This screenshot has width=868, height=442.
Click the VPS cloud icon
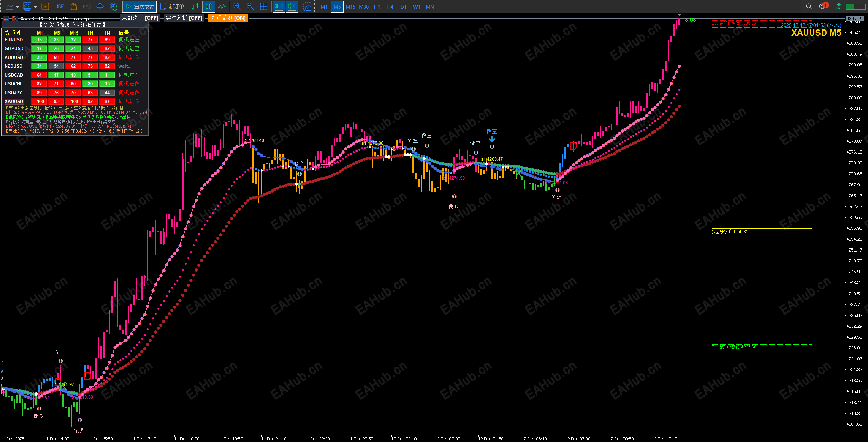pyautogui.click(x=100, y=7)
